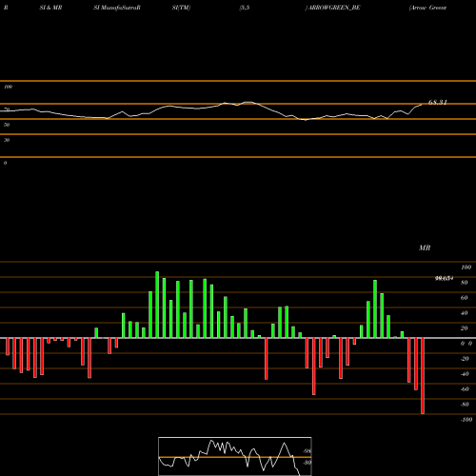Screen dimensions: 476x476
Task: Click the '0' label on RSI axis
Action: coord(5,163)
